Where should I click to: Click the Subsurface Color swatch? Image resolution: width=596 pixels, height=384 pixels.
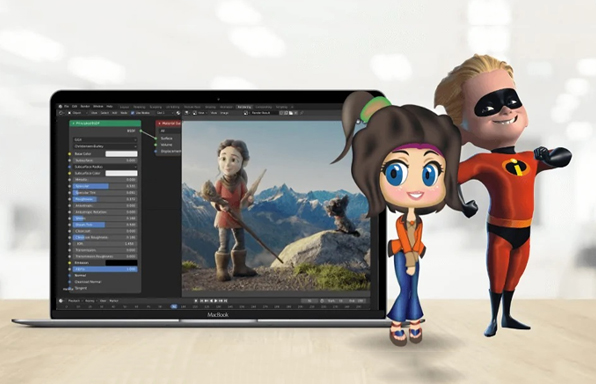point(121,173)
